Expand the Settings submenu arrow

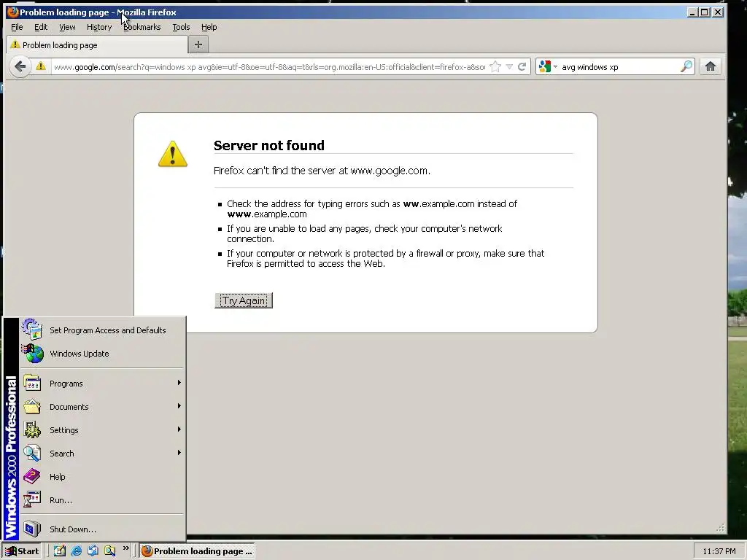click(179, 429)
